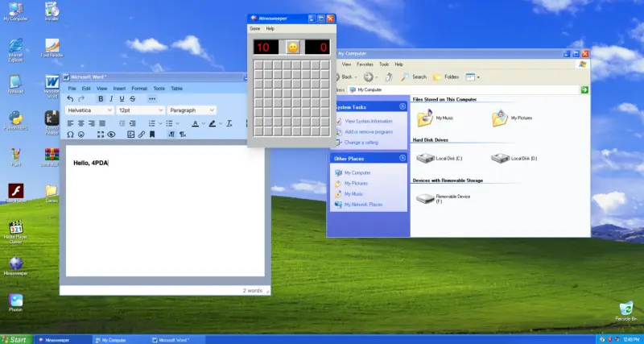Click the insert image icon in Word
644x344 pixels.
click(130, 135)
